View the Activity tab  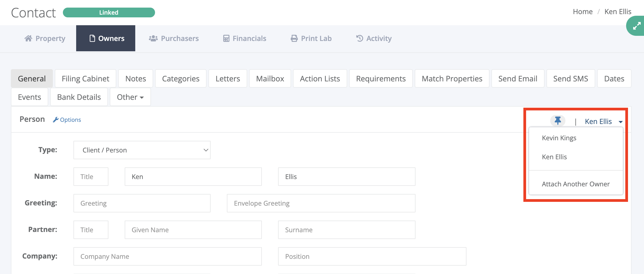point(374,38)
